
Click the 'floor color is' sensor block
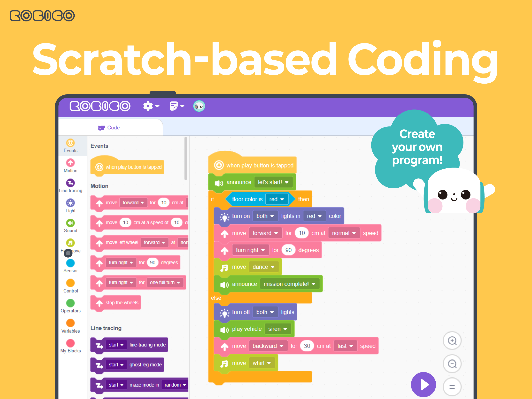(x=260, y=199)
